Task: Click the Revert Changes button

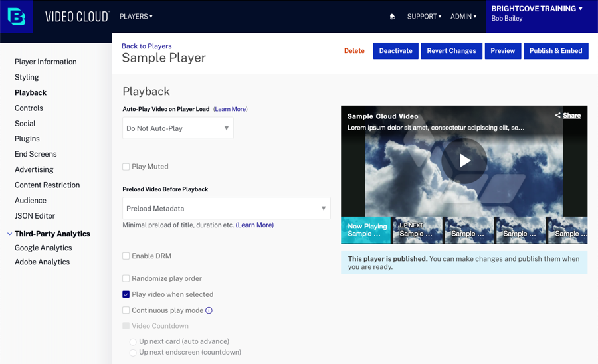Action: [451, 51]
